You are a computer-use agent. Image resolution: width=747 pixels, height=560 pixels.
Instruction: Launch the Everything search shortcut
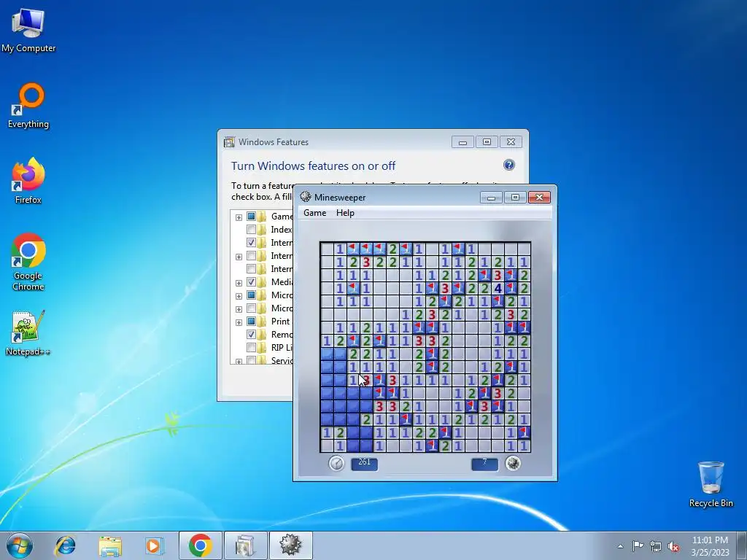coord(28,106)
